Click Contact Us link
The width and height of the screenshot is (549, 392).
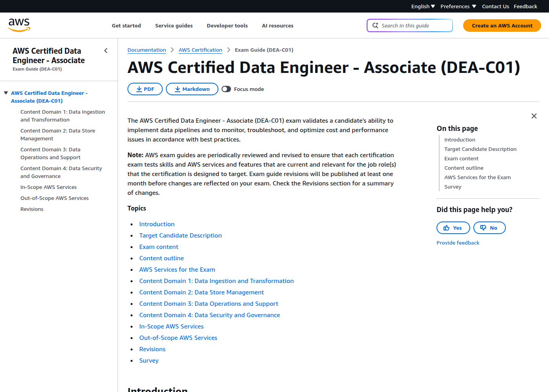[x=495, y=6]
